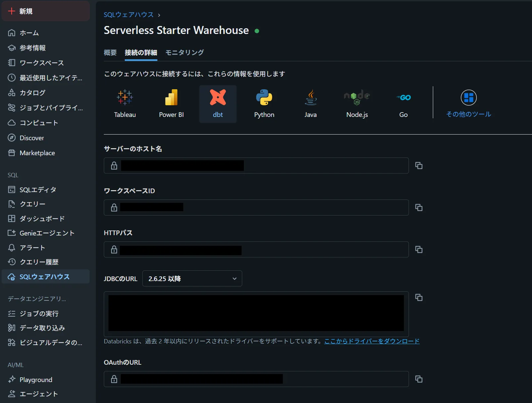The image size is (532, 403).
Task: Click the コンピュート cloud icon
Action: [12, 123]
